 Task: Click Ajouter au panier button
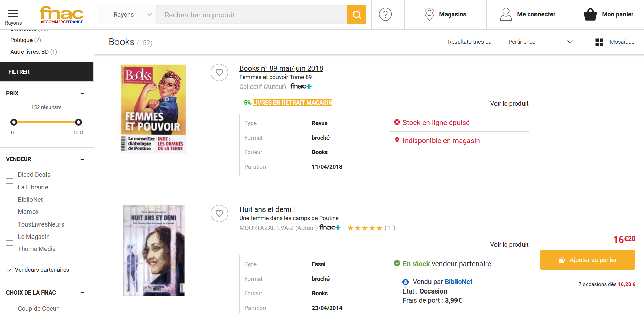[x=587, y=260]
